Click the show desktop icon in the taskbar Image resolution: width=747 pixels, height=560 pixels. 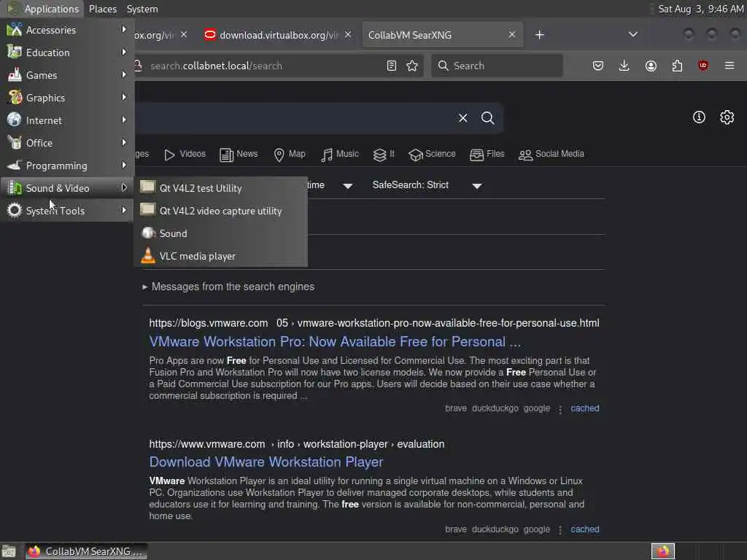pyautogui.click(x=9, y=551)
